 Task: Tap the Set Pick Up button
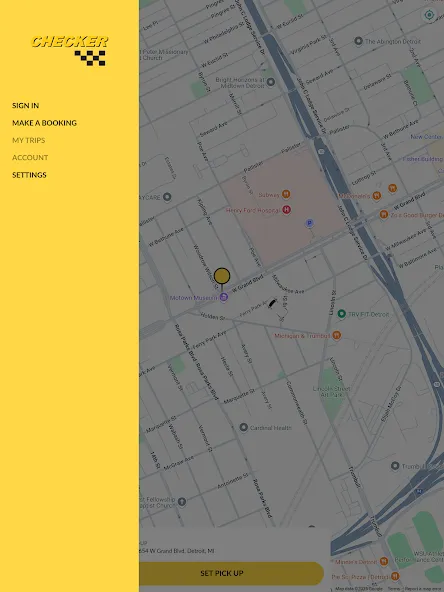231,573
